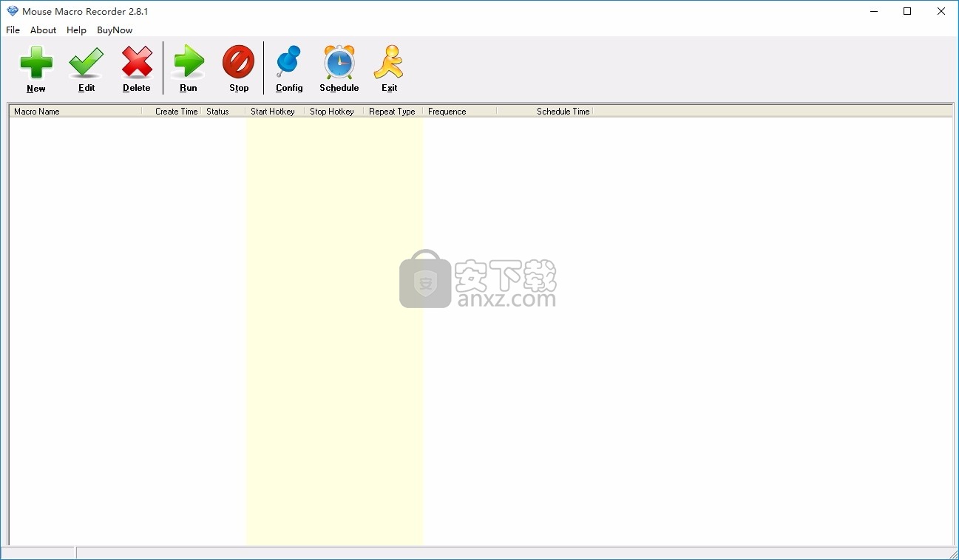Click the red Stop icon
The image size is (959, 560).
pos(239,62)
